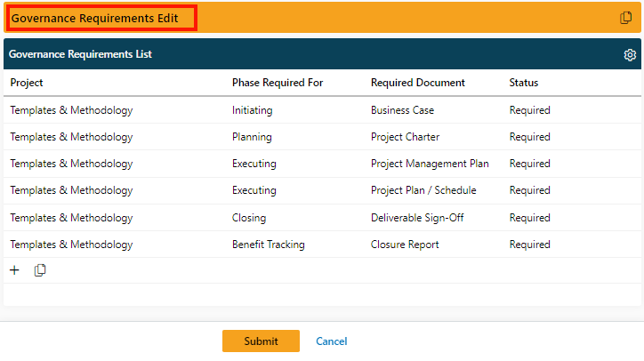Sort by Phase Required For header
This screenshot has width=644, height=361.
coord(278,83)
